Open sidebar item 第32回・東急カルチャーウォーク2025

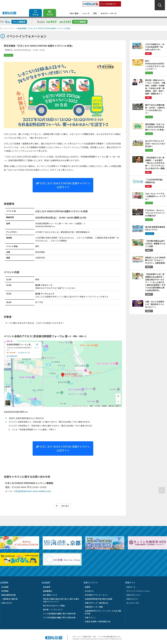(148, 89)
